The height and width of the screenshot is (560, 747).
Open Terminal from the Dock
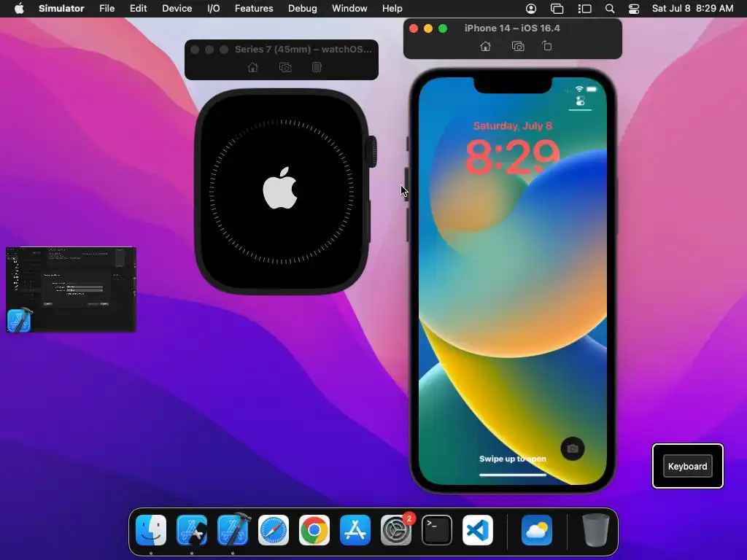(437, 529)
